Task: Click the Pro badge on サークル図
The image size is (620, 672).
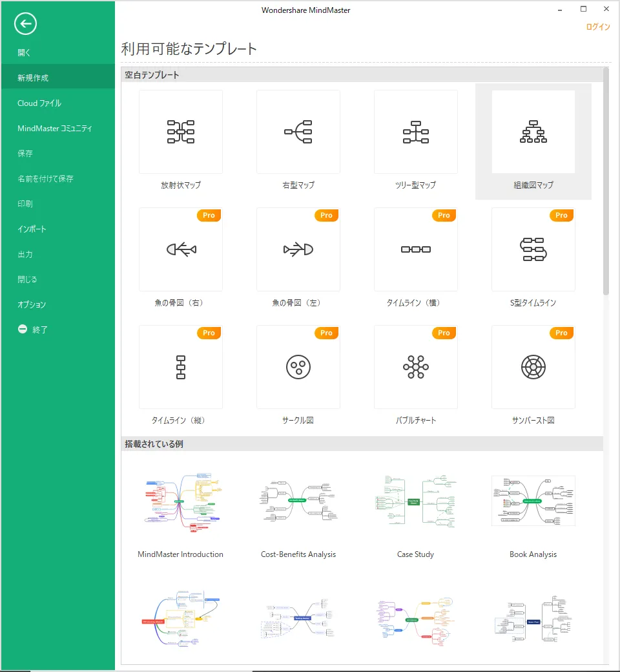Action: coord(327,333)
